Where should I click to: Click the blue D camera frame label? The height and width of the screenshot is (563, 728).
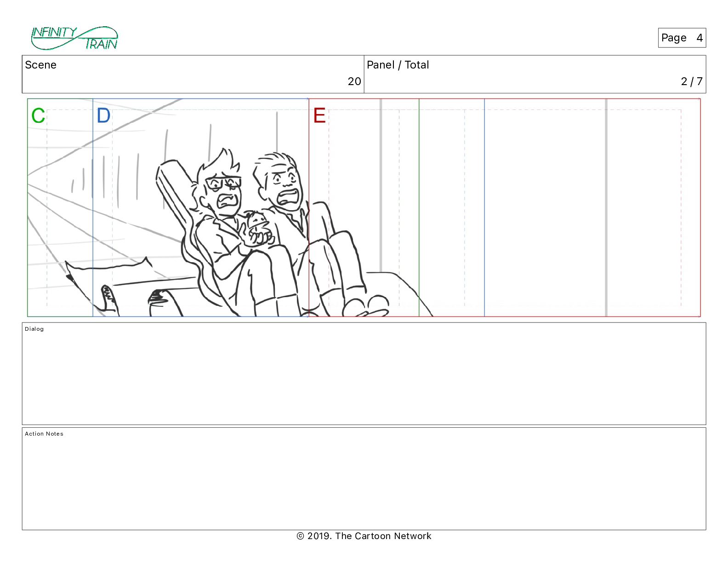[x=103, y=116]
